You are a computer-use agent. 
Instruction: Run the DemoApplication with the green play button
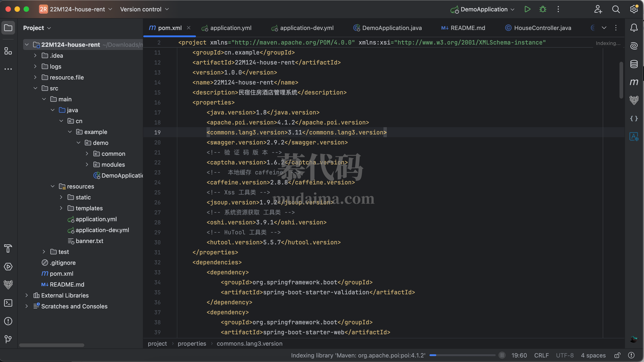pyautogui.click(x=527, y=9)
